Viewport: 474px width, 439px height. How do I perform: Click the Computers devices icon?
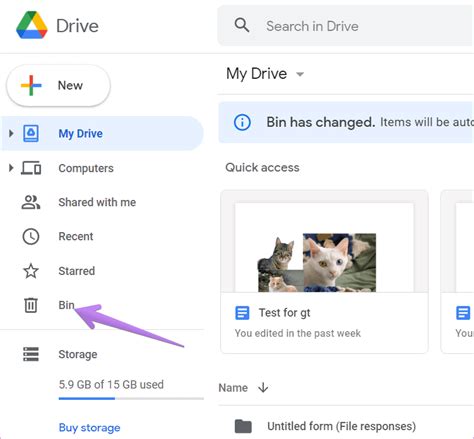(x=31, y=168)
